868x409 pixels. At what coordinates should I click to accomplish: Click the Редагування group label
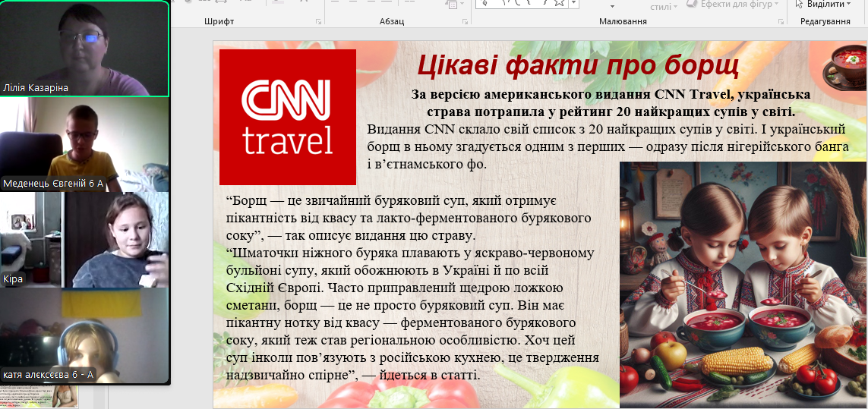825,21
